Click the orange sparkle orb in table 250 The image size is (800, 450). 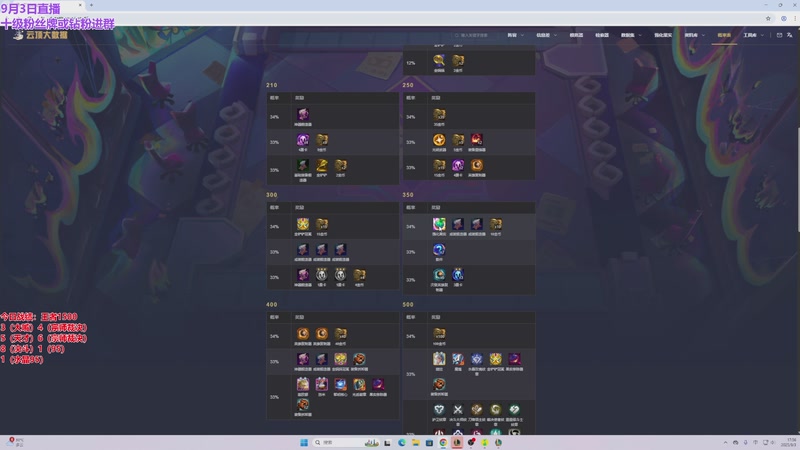(439, 139)
